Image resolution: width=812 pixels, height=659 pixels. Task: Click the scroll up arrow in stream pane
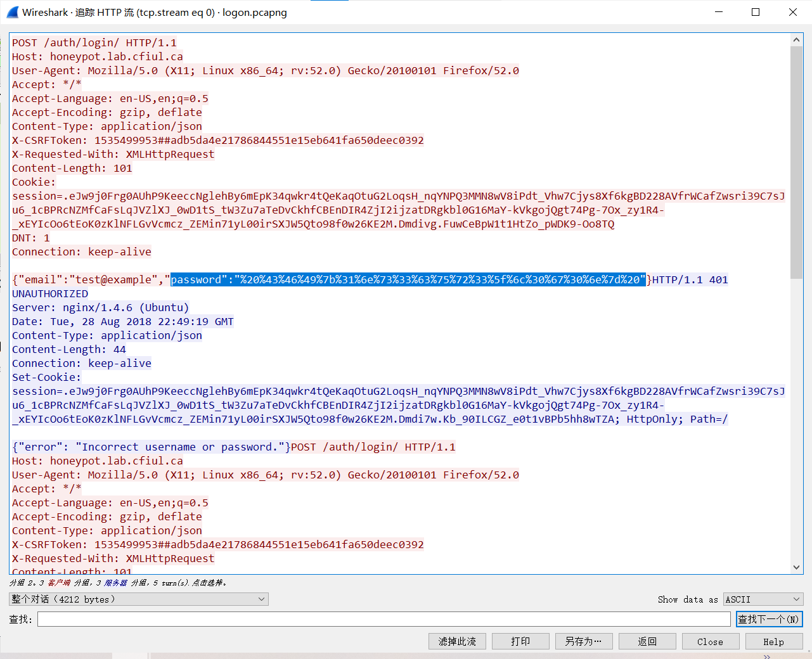click(797, 40)
